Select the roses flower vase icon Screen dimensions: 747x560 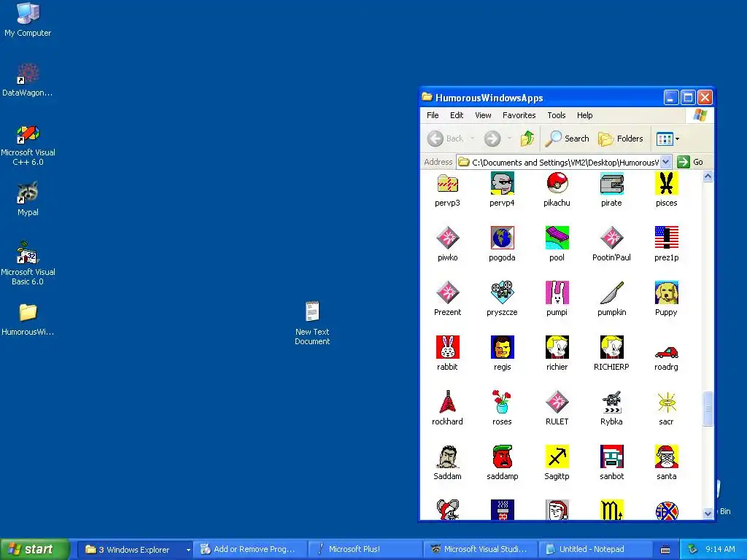(502, 402)
